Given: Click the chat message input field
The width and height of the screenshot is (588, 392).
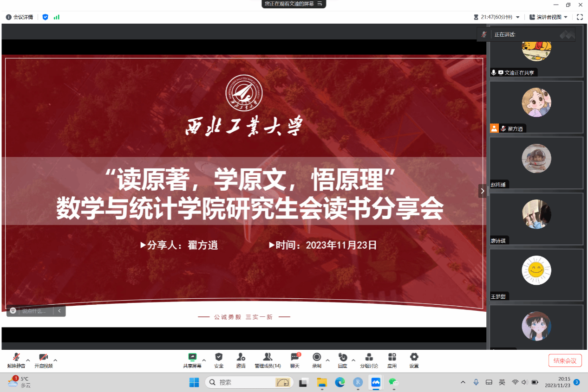Looking at the screenshot, I should 35,311.
